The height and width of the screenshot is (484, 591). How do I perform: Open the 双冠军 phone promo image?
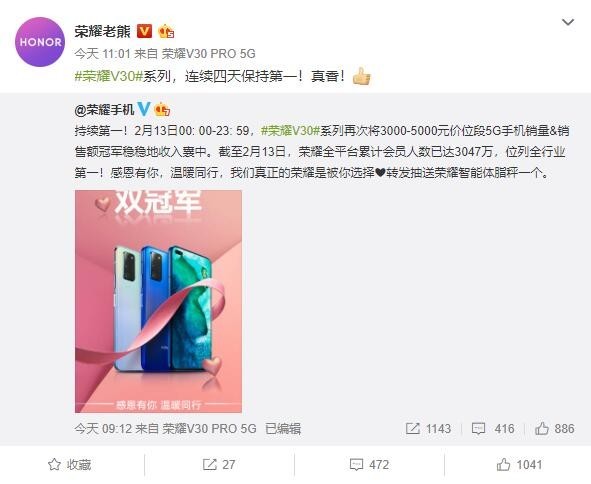tap(158, 301)
